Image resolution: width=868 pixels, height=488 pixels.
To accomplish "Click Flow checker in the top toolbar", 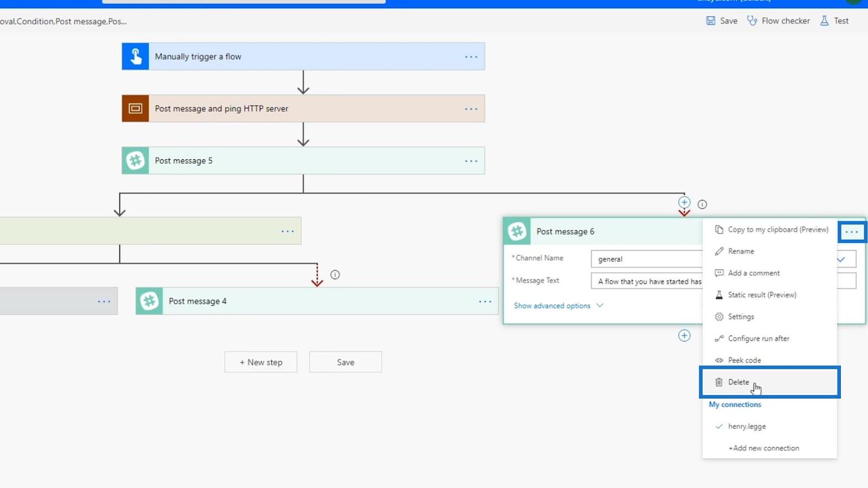I will (786, 21).
